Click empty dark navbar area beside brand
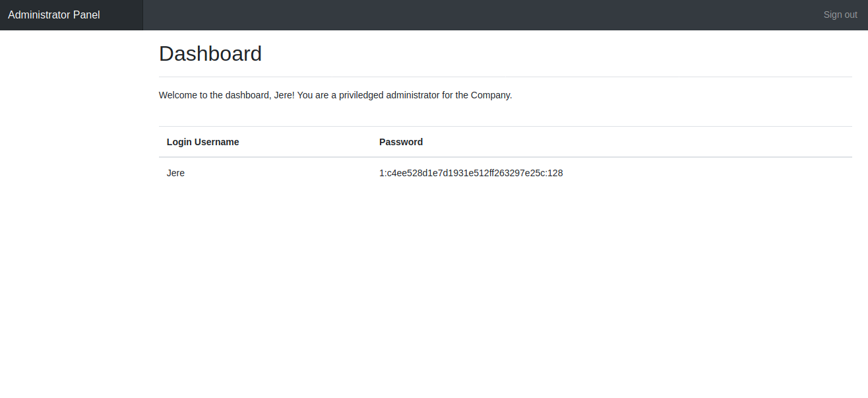 (x=481, y=15)
